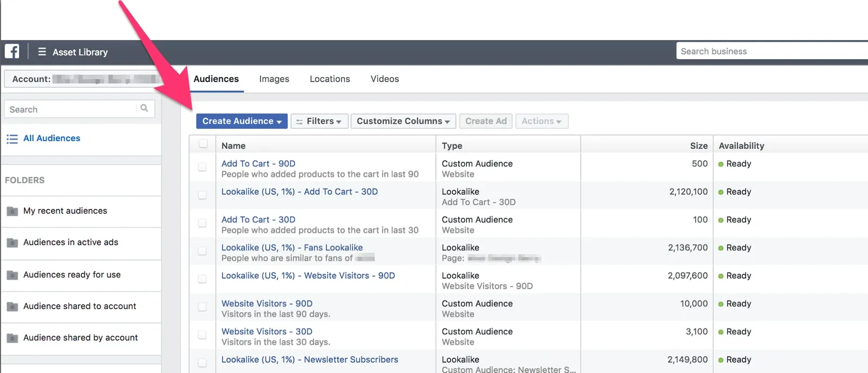Image resolution: width=868 pixels, height=373 pixels.
Task: Open the Audience shared by account folder
Action: pyautogui.click(x=81, y=338)
